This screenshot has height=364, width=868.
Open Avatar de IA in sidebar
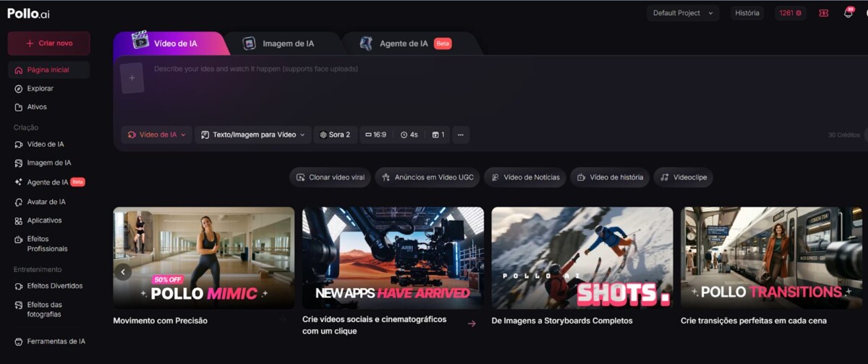(x=46, y=202)
